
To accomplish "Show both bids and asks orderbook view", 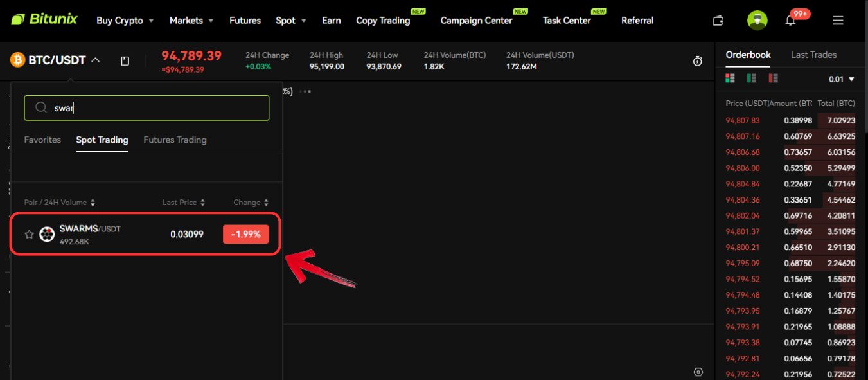I will [x=730, y=78].
